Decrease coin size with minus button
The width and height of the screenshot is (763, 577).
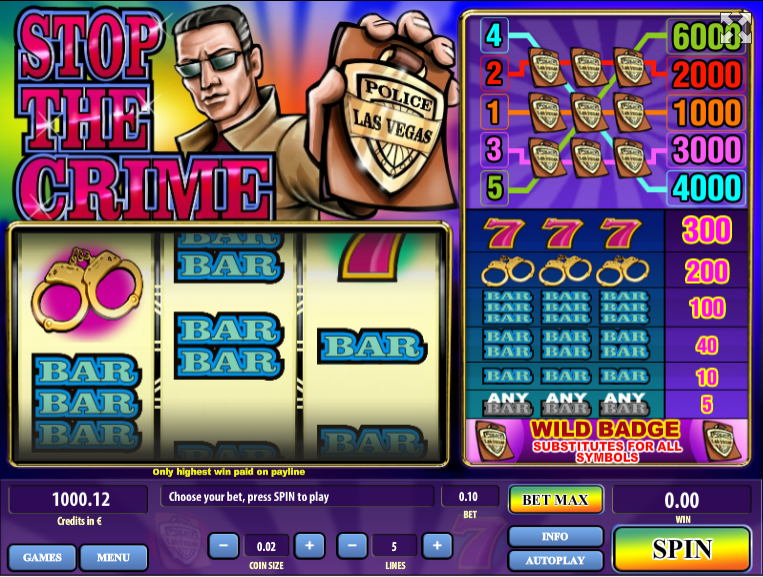(223, 546)
